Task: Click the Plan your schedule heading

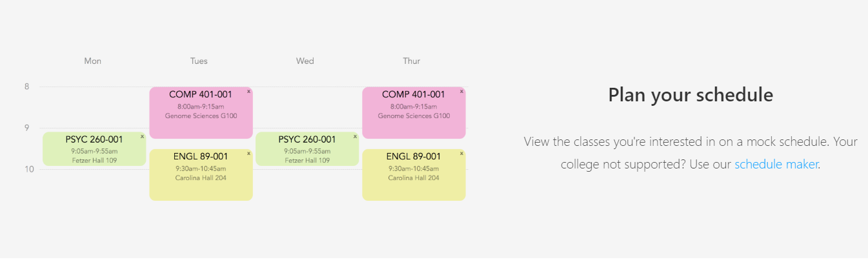Action: (691, 95)
